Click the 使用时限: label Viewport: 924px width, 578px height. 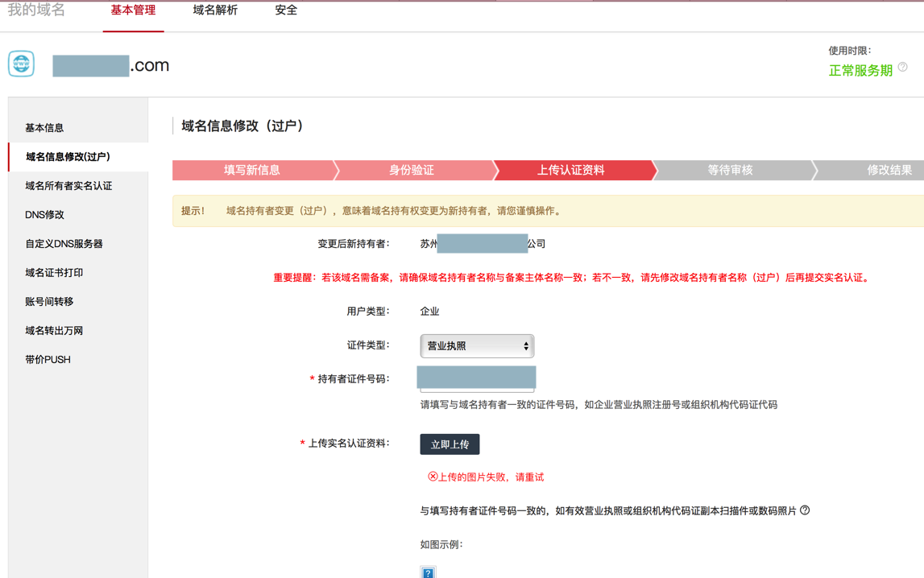point(850,51)
